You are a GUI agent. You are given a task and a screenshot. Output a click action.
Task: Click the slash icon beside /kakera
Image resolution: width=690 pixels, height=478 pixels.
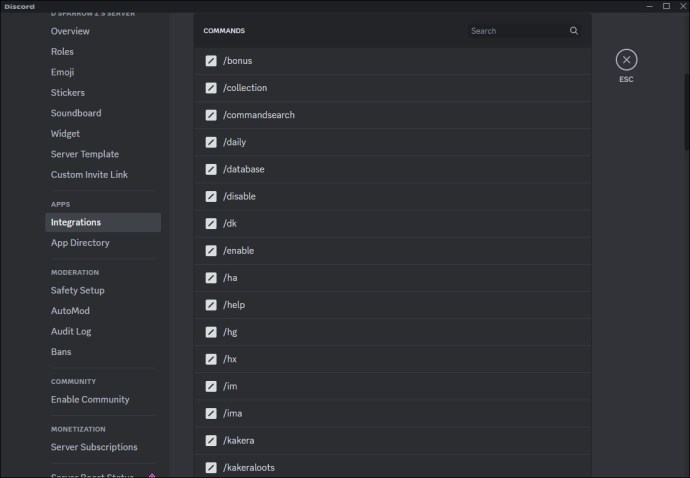coord(211,441)
